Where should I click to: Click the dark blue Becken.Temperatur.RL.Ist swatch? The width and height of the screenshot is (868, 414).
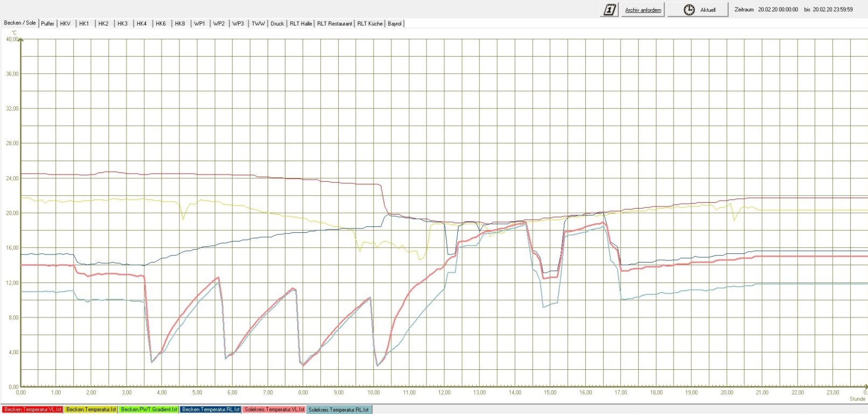click(x=211, y=410)
